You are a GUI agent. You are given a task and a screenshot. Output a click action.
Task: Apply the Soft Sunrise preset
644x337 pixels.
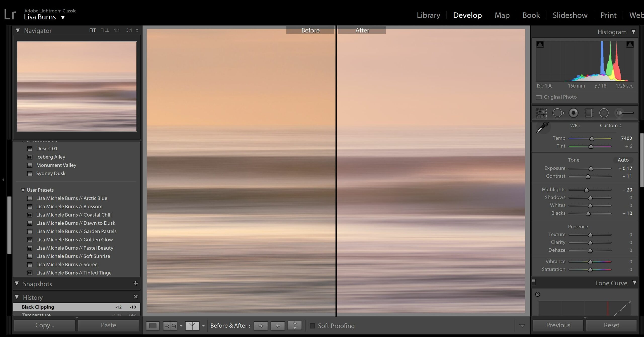(73, 256)
